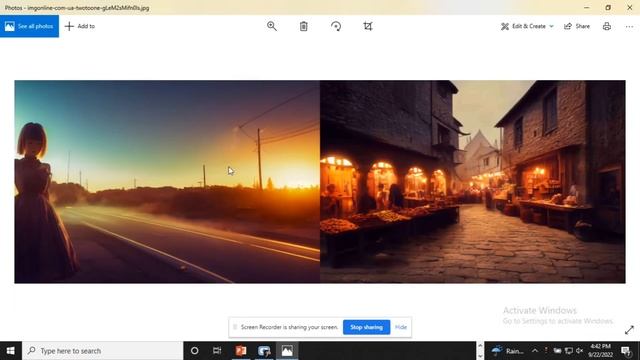Click the See all photos button
Screen dimensions: 640x360
tap(29, 26)
